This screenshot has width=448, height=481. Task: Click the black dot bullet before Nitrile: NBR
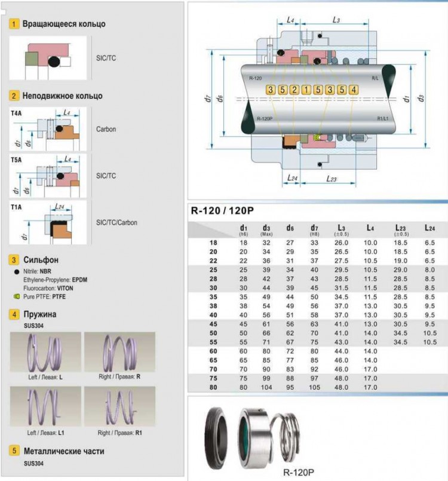[17, 272]
